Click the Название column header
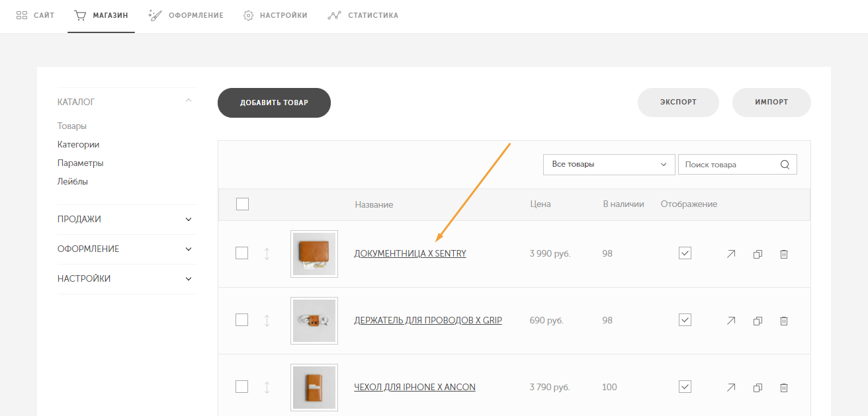 point(374,204)
